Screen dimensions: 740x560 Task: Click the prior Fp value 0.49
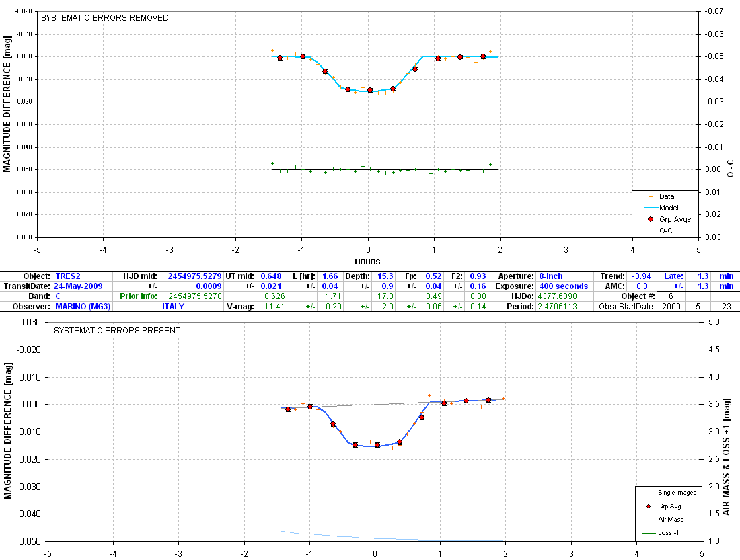point(434,296)
